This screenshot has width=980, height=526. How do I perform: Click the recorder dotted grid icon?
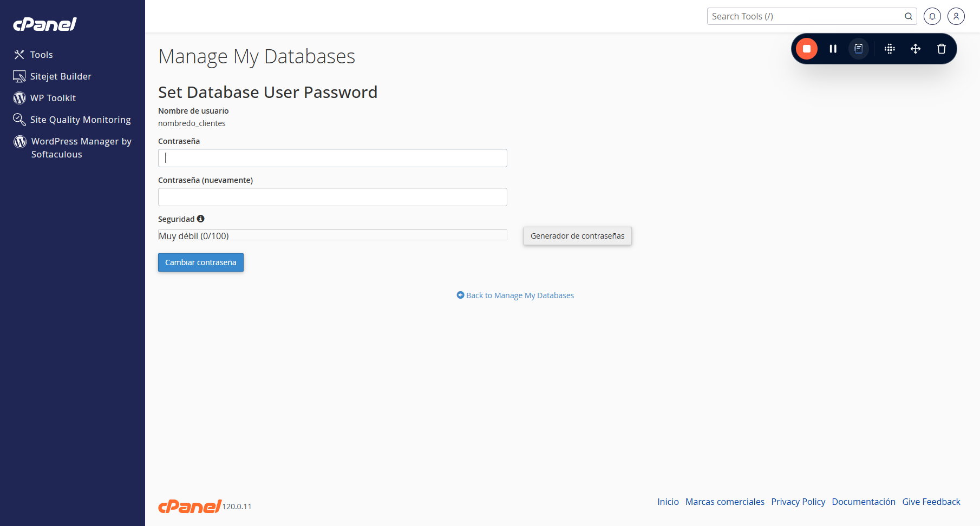click(x=890, y=49)
